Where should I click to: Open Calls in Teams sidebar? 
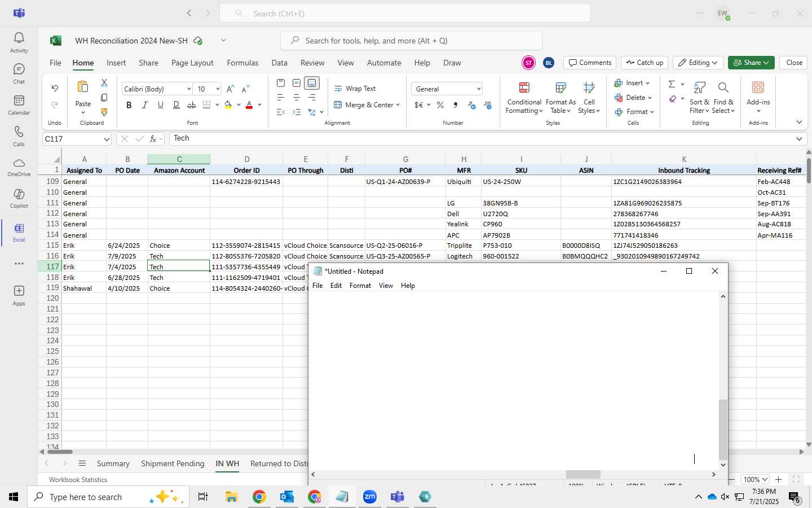pos(19,136)
